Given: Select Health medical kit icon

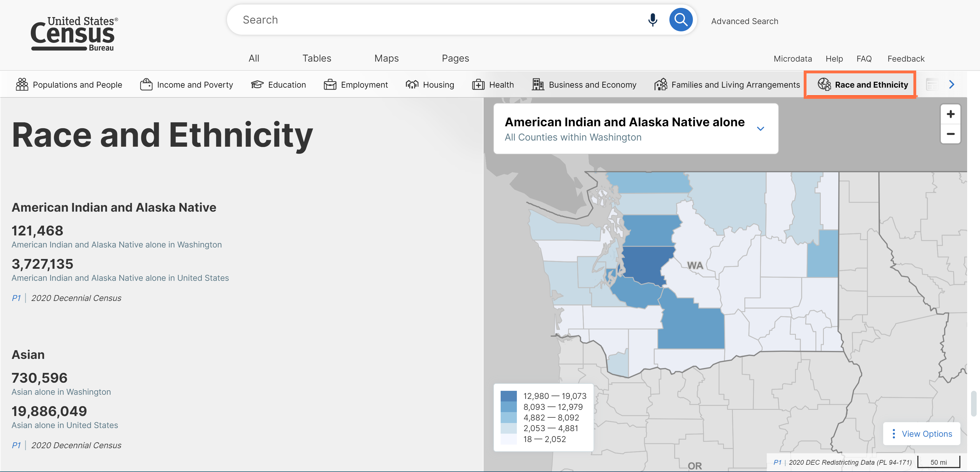Looking at the screenshot, I should pos(478,85).
